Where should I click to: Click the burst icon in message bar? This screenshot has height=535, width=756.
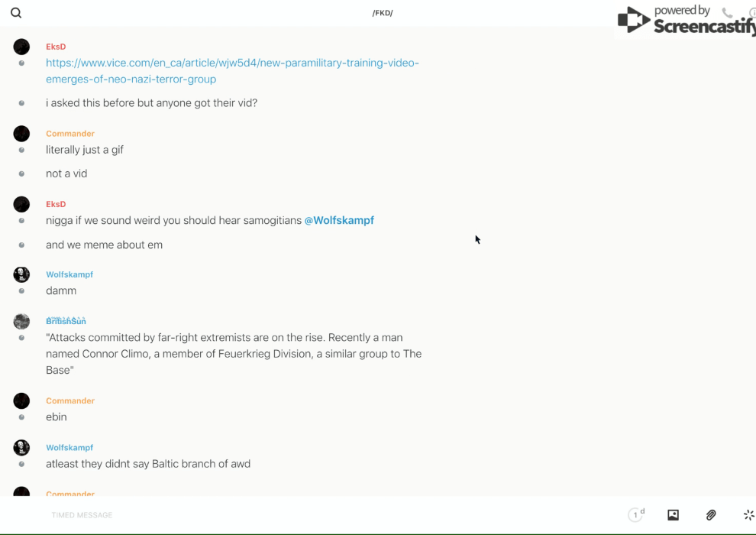(748, 515)
